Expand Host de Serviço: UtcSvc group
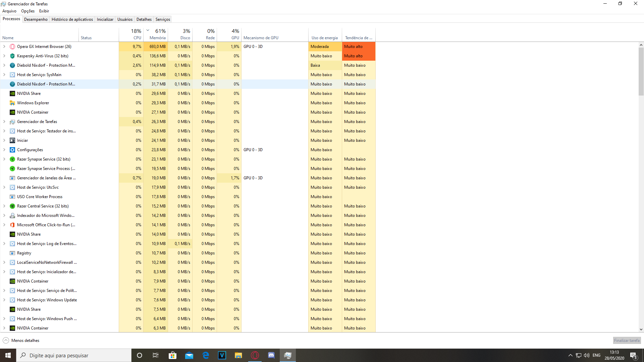644x362 pixels. [4, 187]
